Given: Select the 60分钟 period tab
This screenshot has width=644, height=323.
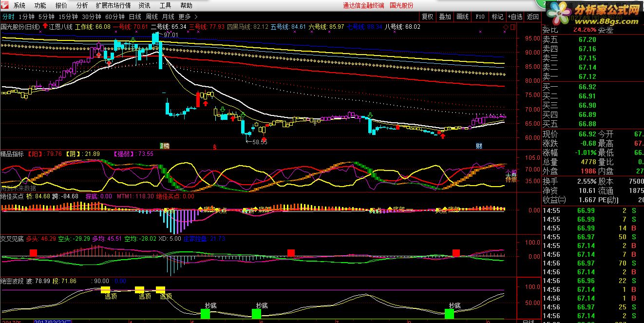Looking at the screenshot, I should 115,17.
